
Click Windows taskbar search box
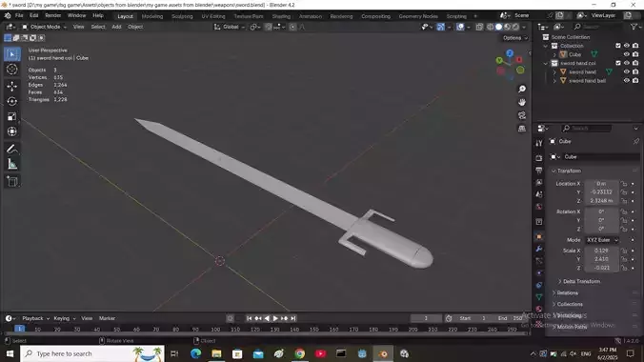click(92, 353)
